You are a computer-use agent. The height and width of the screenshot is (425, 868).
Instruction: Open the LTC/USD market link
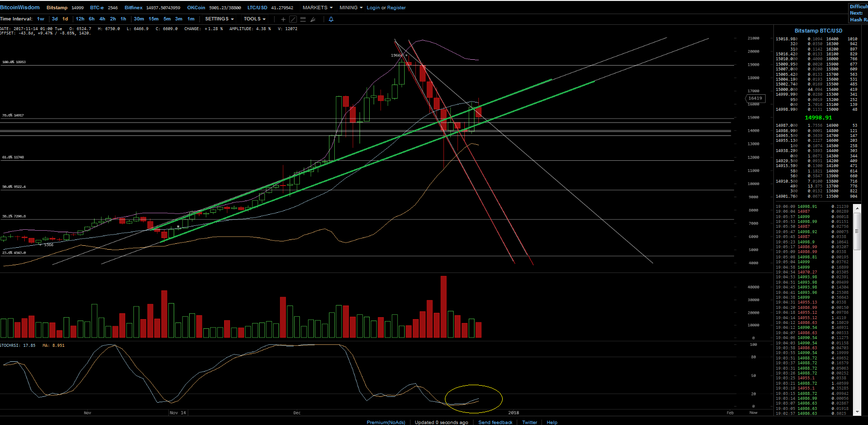(257, 8)
